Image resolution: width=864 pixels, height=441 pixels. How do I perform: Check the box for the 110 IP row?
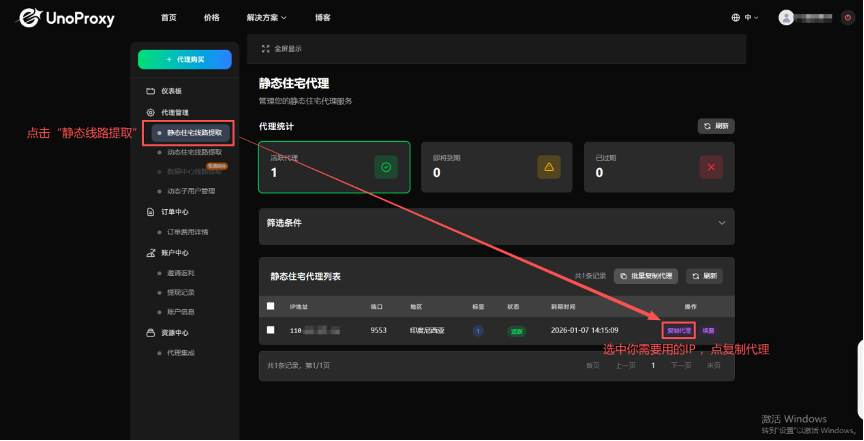click(270, 330)
